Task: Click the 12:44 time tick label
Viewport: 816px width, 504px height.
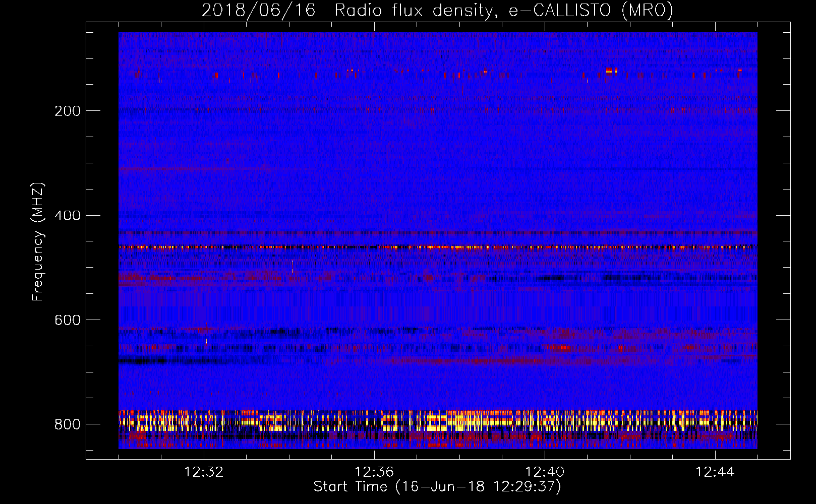Action: 715,472
